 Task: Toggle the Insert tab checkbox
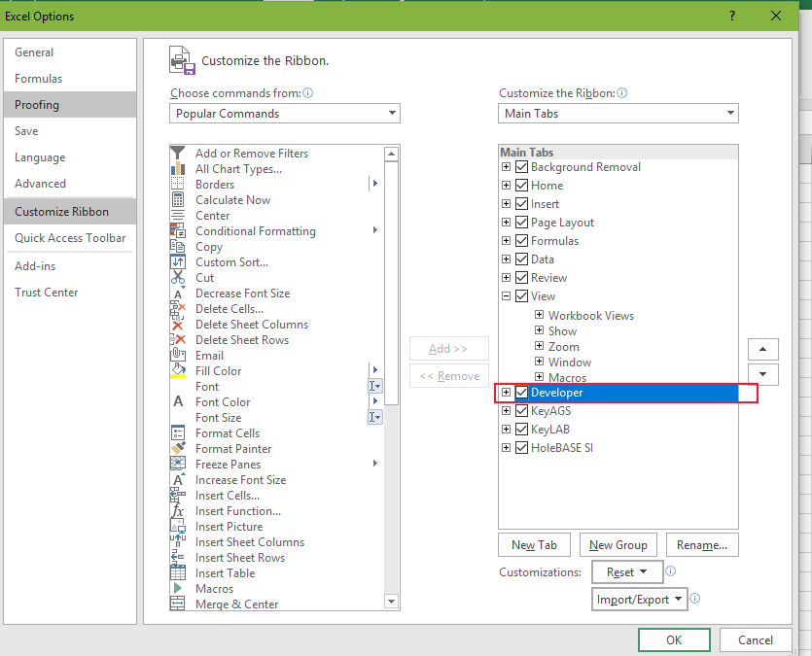tap(521, 204)
